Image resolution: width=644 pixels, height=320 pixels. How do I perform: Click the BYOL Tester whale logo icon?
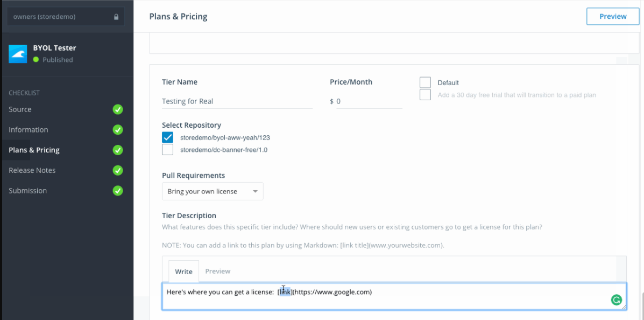pos(18,53)
